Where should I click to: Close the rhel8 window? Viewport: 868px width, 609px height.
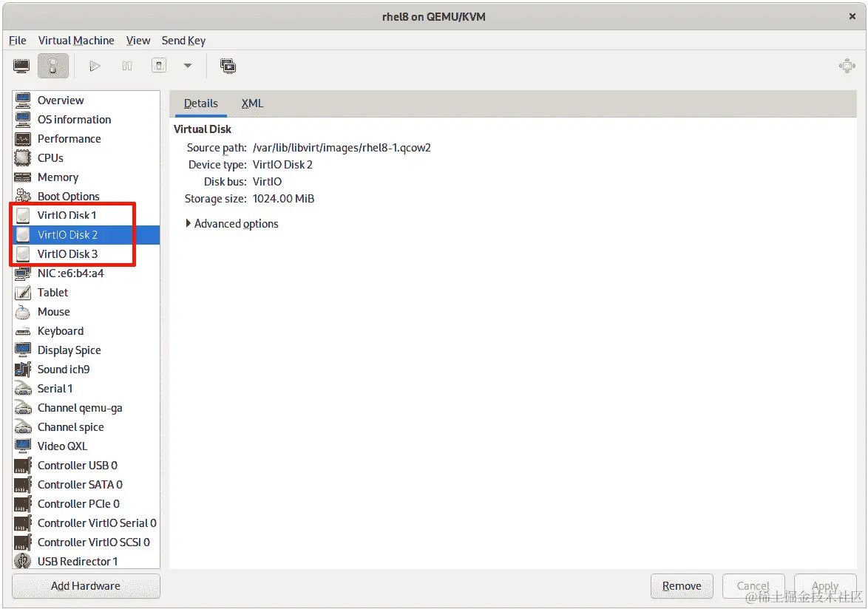[x=852, y=16]
